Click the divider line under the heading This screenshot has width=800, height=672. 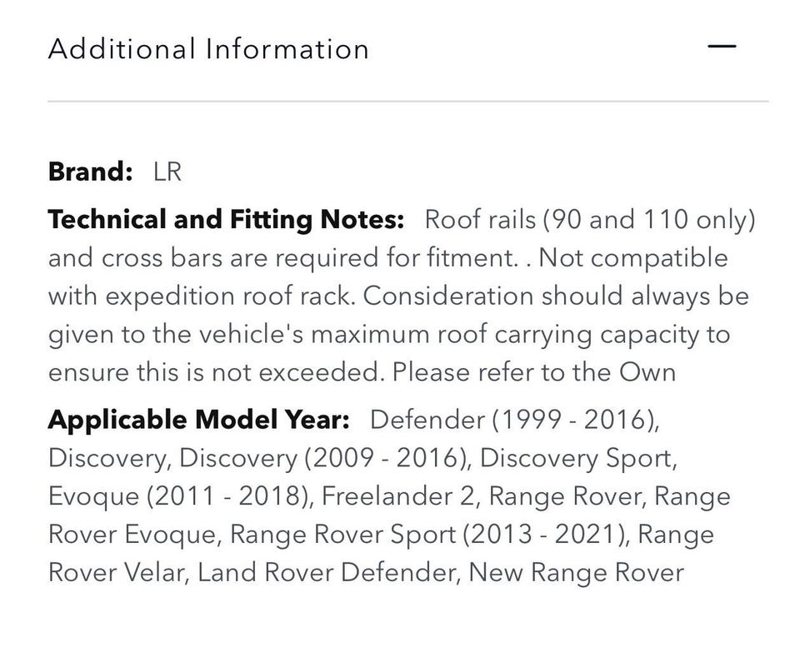pos(408,102)
